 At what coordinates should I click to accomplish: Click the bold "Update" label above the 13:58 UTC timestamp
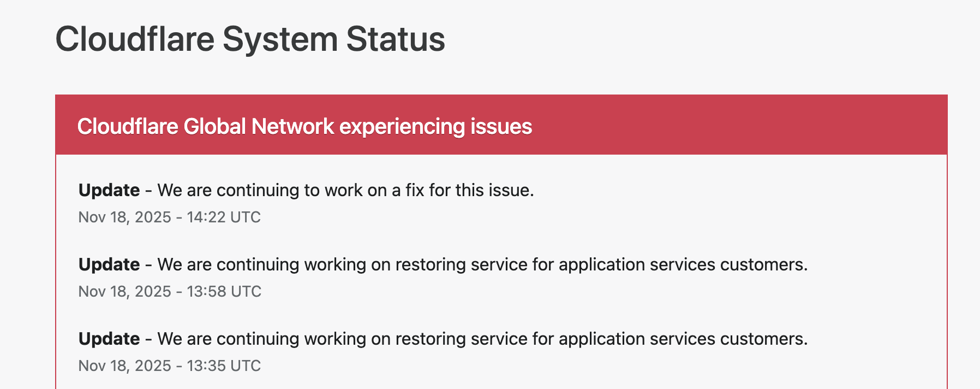coord(109,264)
